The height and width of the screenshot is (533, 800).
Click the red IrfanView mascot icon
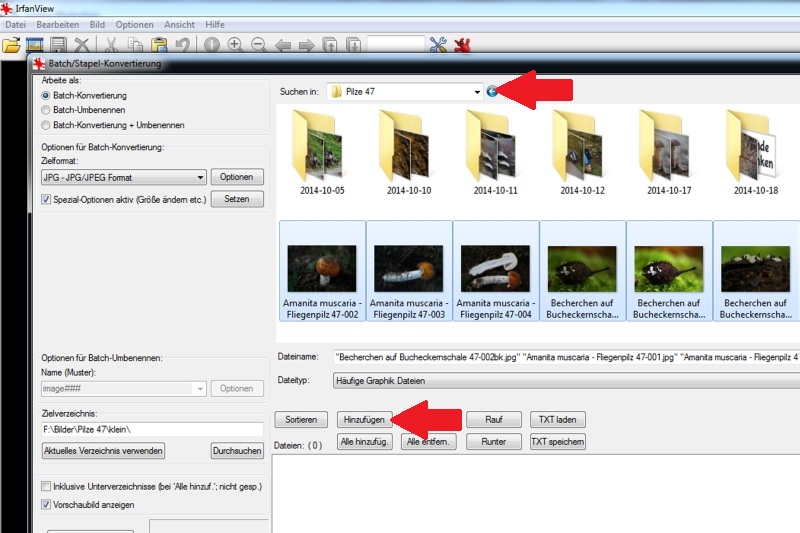tap(462, 45)
